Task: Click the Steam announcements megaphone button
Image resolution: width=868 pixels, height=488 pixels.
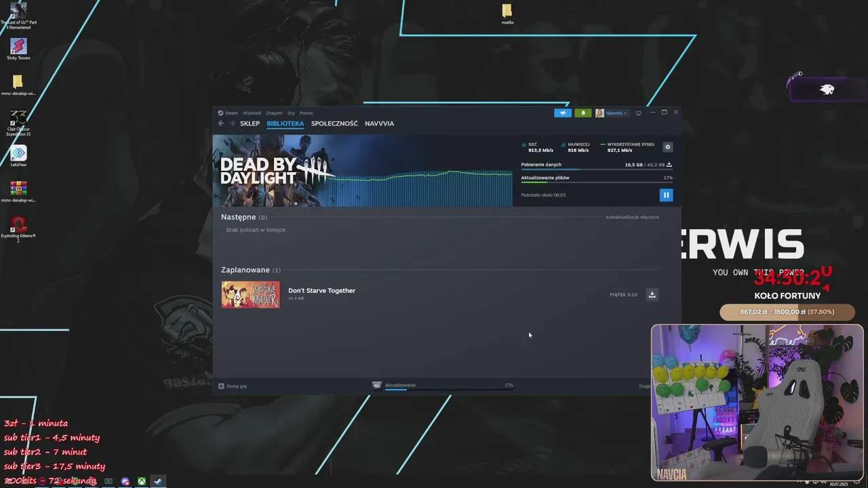Action: 563,113
